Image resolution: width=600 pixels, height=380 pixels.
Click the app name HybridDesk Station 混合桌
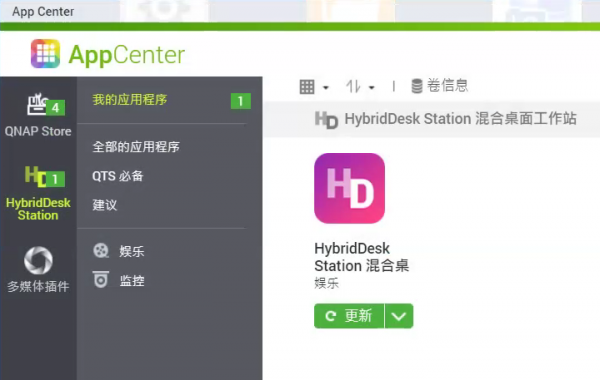coord(362,257)
